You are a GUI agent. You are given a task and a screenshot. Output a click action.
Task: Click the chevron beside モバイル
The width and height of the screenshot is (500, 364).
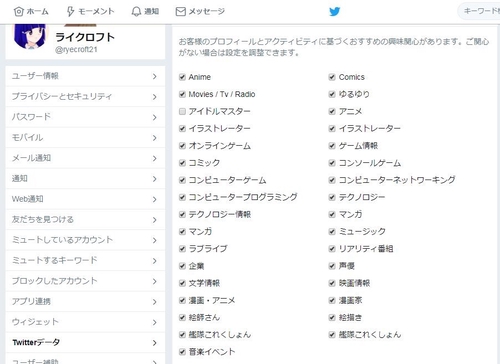pos(154,138)
